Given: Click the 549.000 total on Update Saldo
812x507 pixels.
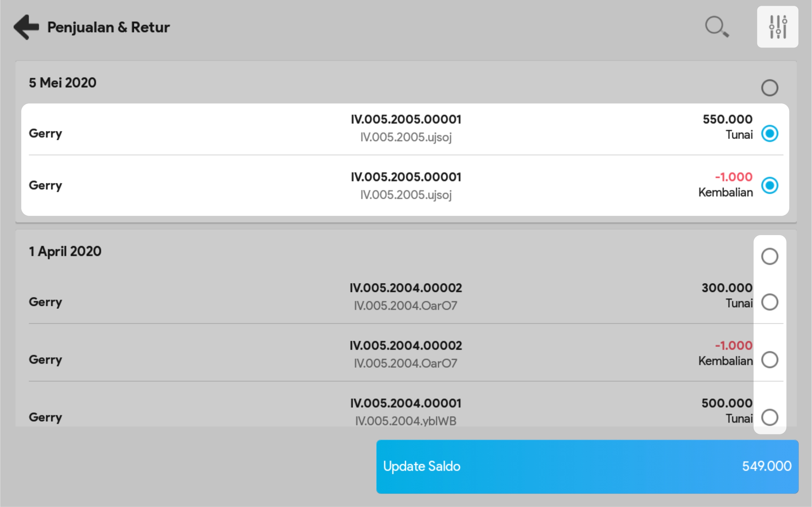Looking at the screenshot, I should (x=766, y=466).
